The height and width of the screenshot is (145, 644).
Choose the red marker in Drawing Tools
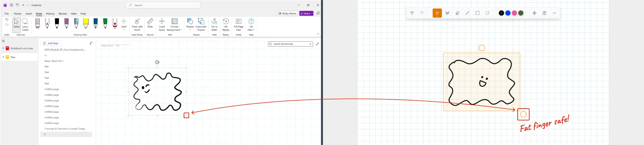click(115, 23)
